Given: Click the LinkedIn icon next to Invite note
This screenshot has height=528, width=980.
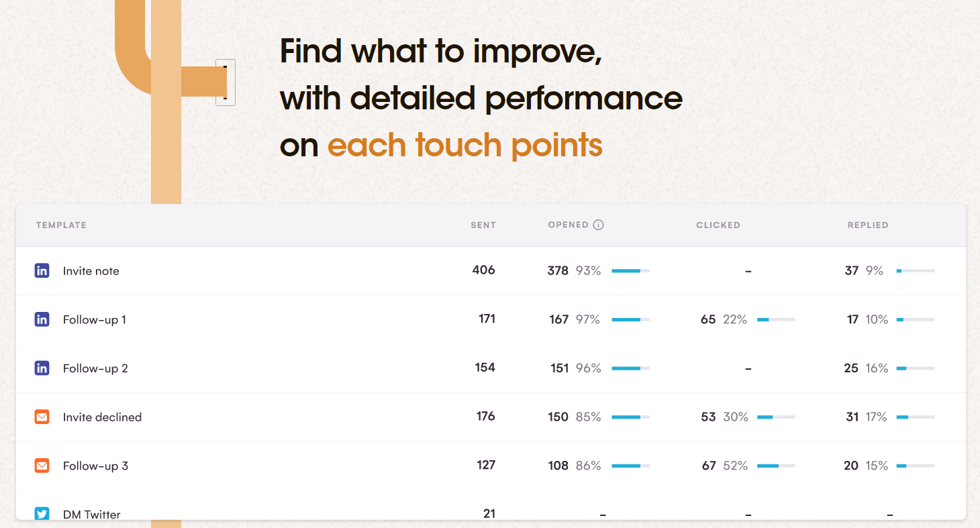Looking at the screenshot, I should [x=42, y=270].
